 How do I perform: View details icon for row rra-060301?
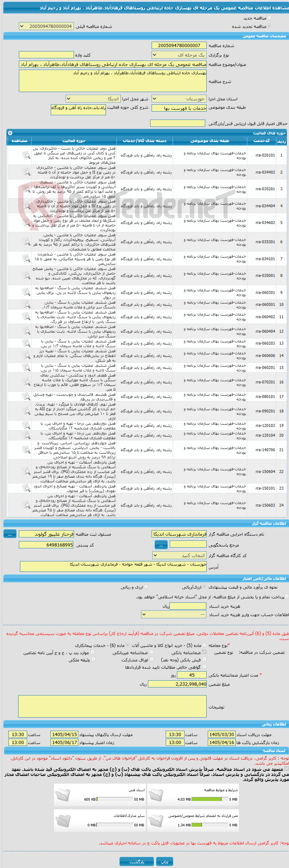26,292
